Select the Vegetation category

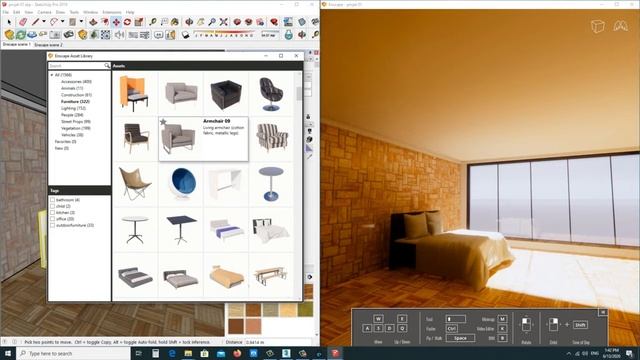76,128
